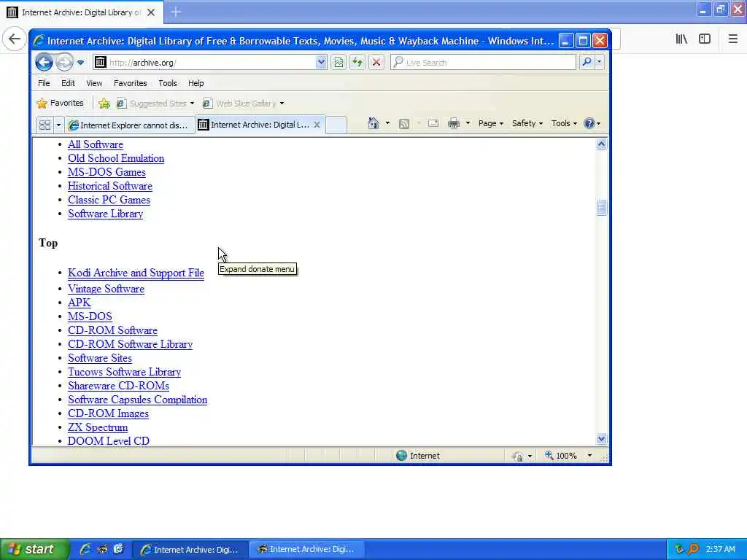Expand the address bar URL dropdown

tap(321, 63)
